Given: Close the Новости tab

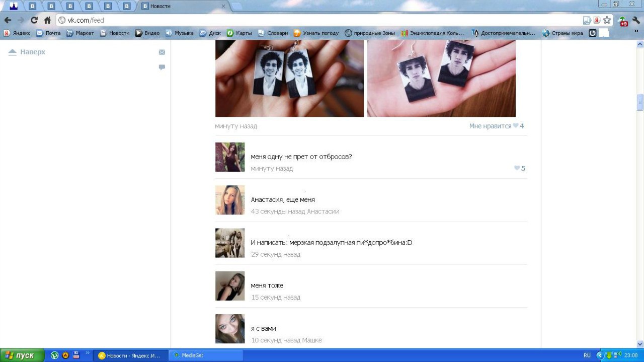Looking at the screenshot, I should (x=223, y=6).
